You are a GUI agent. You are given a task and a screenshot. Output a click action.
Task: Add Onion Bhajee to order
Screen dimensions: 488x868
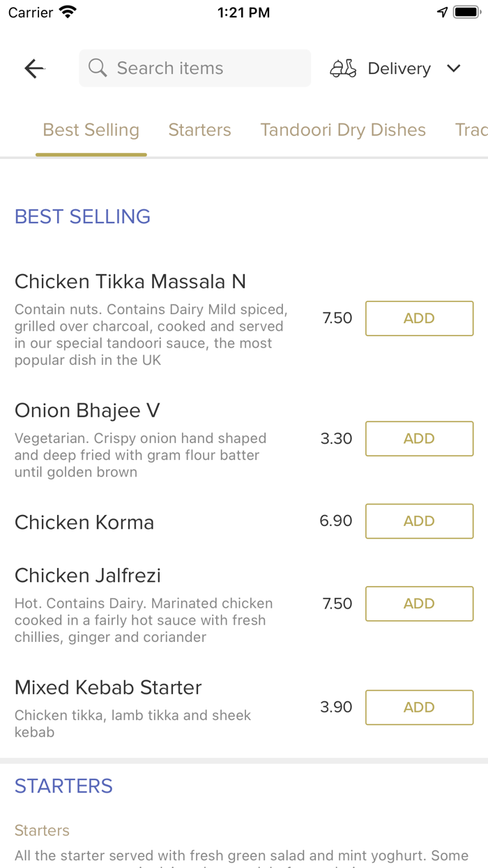pos(419,439)
